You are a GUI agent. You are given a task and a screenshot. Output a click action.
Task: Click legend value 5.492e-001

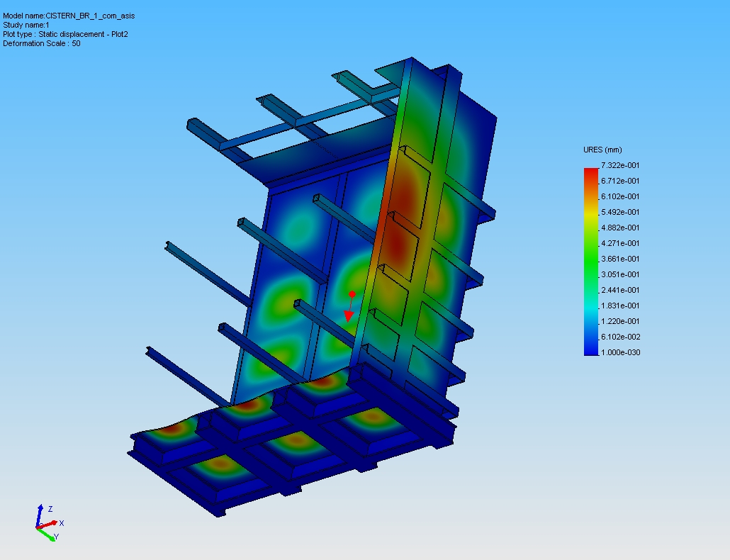tap(620, 212)
